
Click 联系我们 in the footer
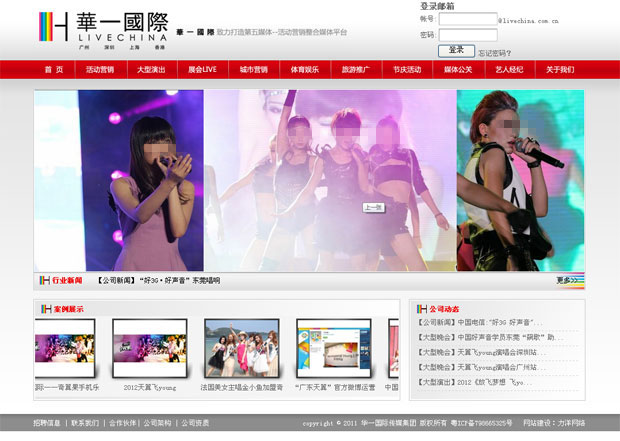tap(85, 423)
